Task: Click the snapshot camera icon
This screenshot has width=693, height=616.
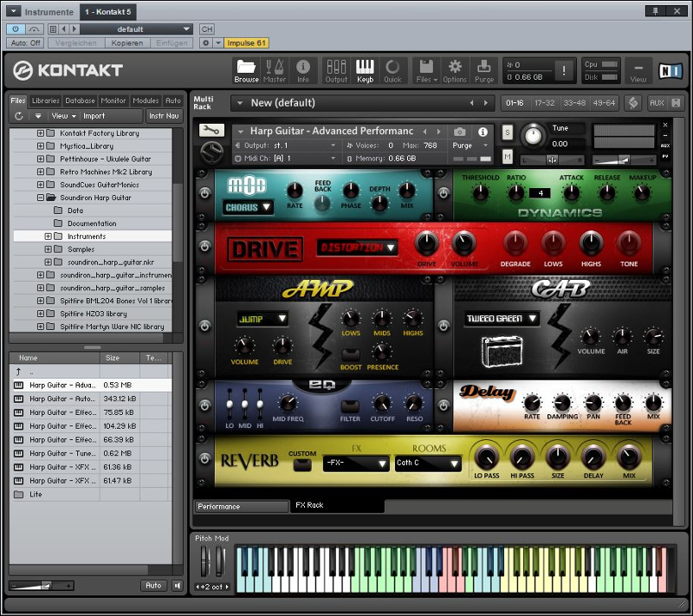Action: pos(460,132)
